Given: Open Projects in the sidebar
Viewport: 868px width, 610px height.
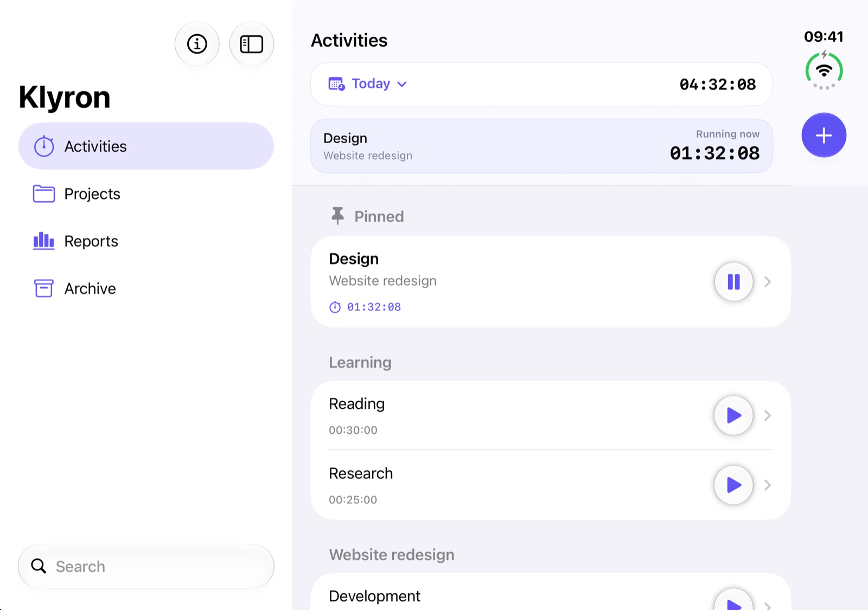Looking at the screenshot, I should pos(146,194).
